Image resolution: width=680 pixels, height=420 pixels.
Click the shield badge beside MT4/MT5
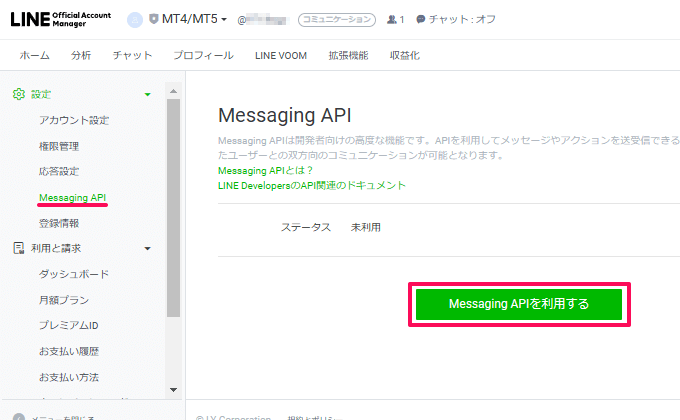154,19
